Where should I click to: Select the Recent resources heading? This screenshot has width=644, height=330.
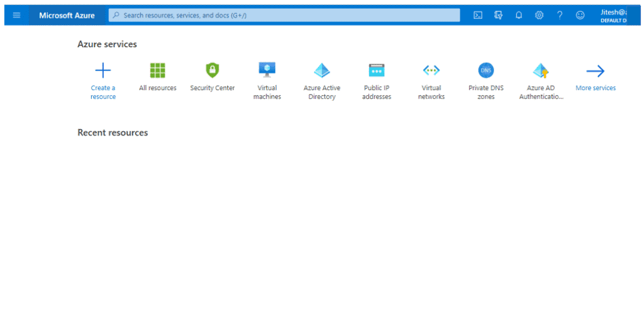[x=113, y=132]
